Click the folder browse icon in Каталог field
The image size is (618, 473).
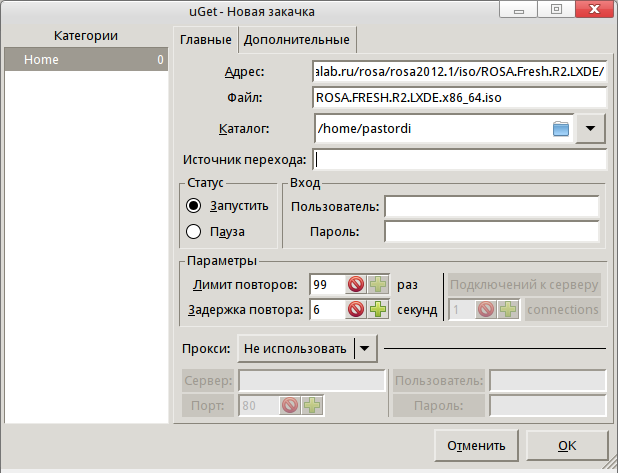pyautogui.click(x=560, y=128)
